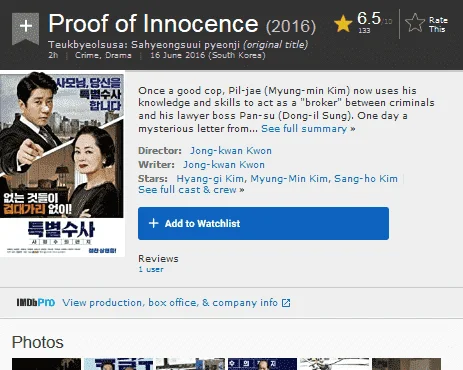Viewport: 463px width, 370px height.
Task: Open See full summary link
Action: pyautogui.click(x=308, y=129)
